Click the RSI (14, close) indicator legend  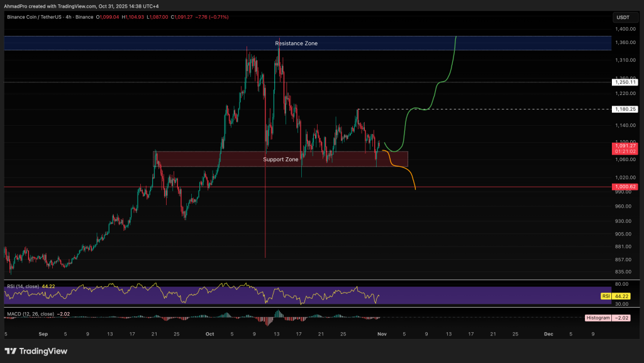click(24, 286)
